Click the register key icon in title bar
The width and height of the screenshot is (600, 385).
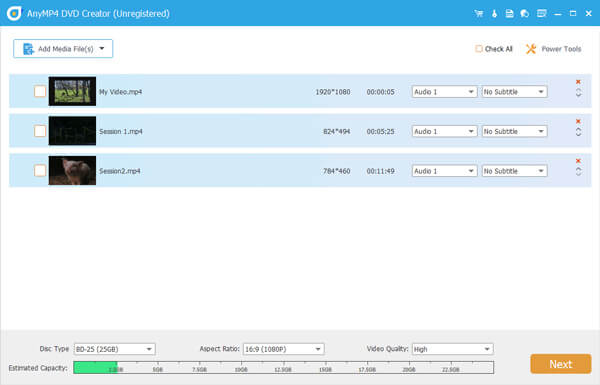pyautogui.click(x=494, y=14)
